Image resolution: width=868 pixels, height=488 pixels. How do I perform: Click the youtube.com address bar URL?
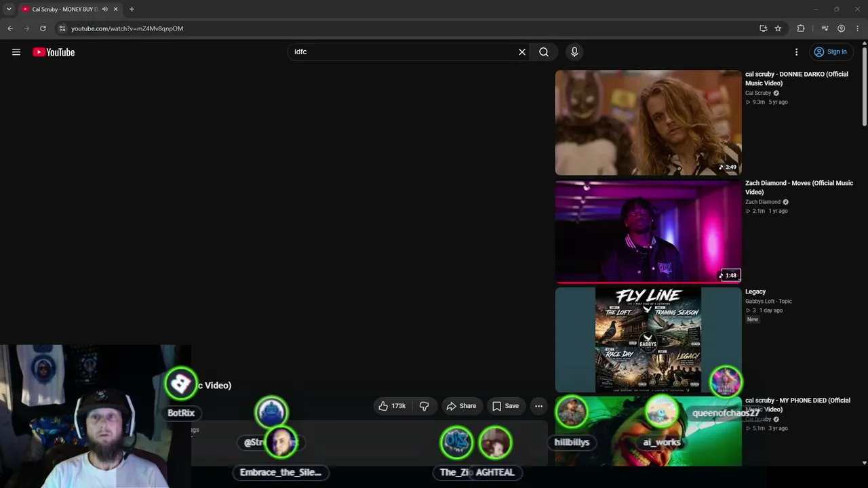click(x=127, y=28)
